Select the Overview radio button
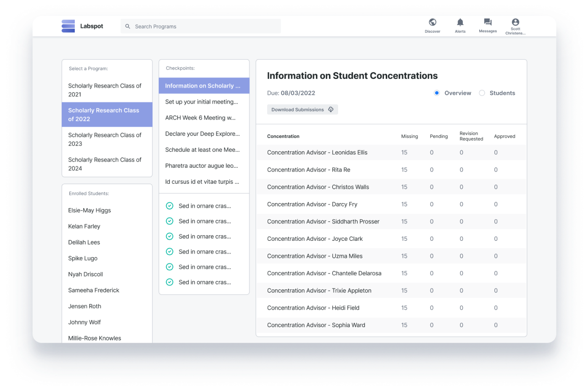 point(437,93)
